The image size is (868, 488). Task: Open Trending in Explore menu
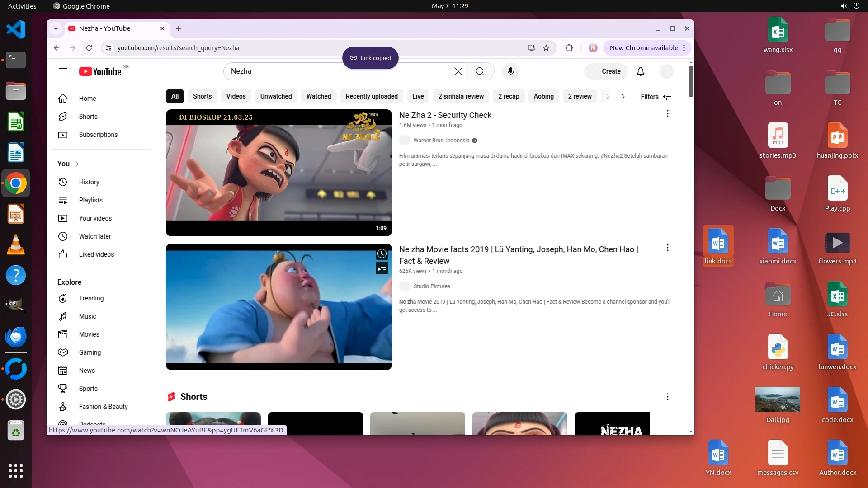tap(91, 298)
